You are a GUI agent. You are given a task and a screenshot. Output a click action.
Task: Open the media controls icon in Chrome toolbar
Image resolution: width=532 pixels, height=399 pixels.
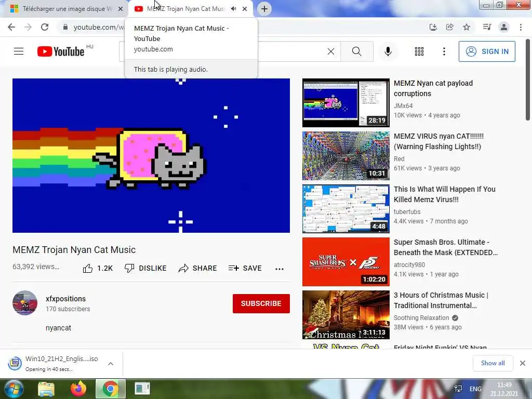click(x=487, y=27)
